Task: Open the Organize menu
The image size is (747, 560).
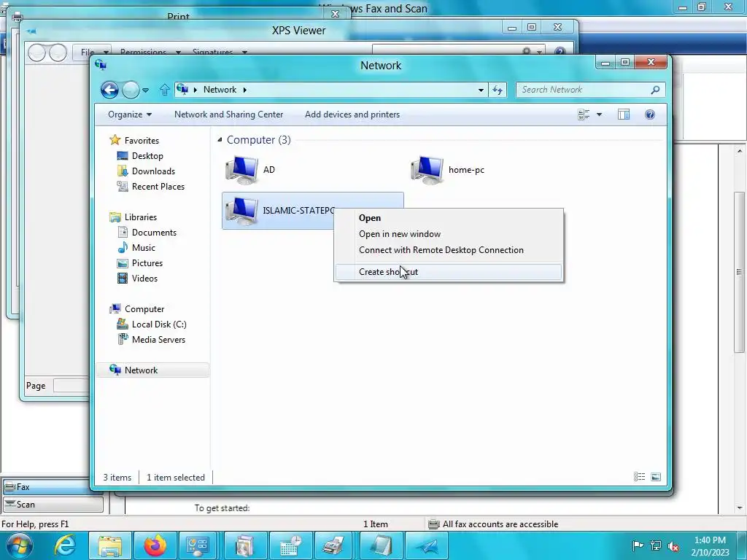Action: (x=130, y=114)
